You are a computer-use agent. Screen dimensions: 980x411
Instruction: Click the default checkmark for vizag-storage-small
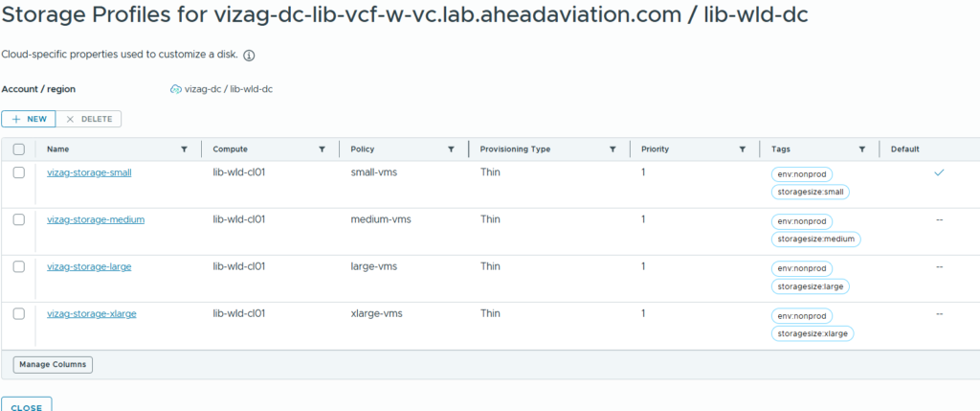click(x=939, y=172)
